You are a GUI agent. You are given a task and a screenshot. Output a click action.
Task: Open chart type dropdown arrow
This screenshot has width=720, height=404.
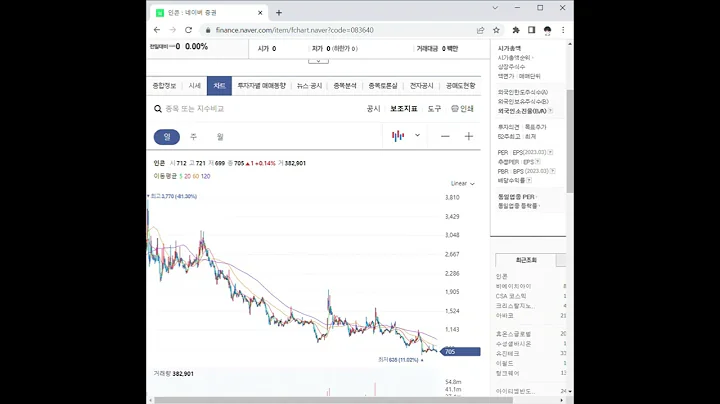[417, 135]
